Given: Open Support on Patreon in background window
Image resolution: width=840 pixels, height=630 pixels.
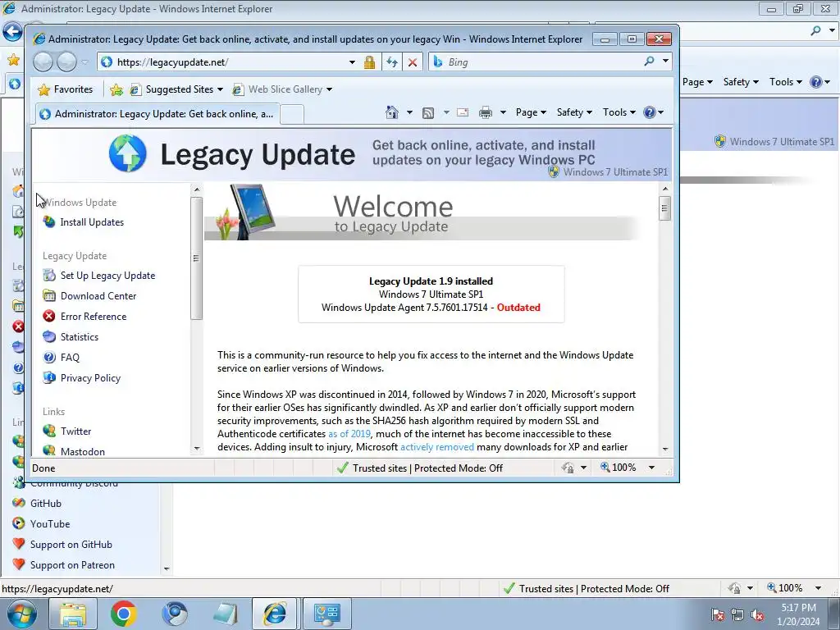Looking at the screenshot, I should [x=72, y=565].
